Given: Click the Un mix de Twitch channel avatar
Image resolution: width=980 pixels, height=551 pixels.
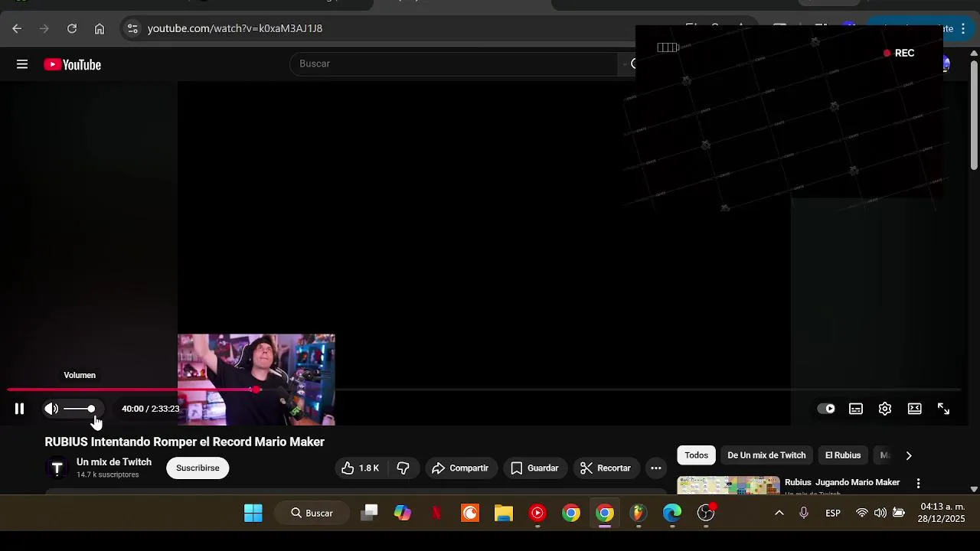Looking at the screenshot, I should [57, 468].
